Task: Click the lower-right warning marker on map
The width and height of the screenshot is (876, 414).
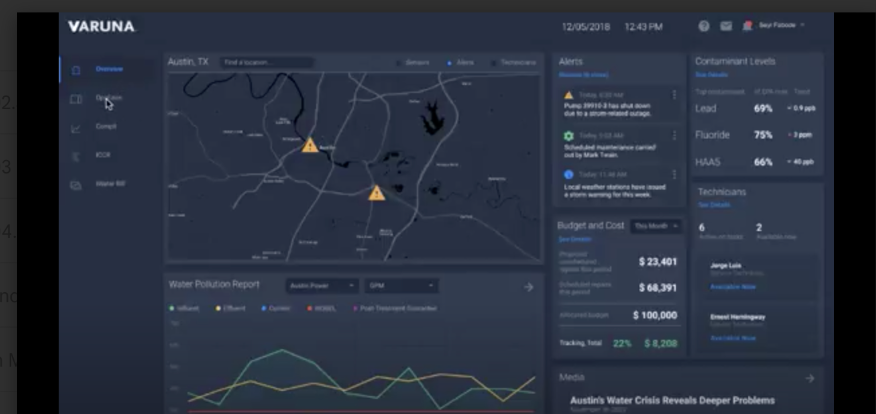Action: point(377,193)
